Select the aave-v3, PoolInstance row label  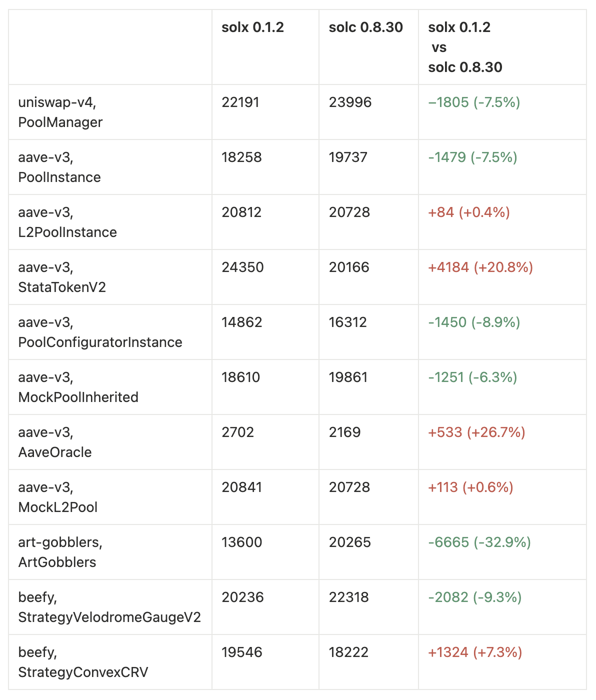point(59,167)
